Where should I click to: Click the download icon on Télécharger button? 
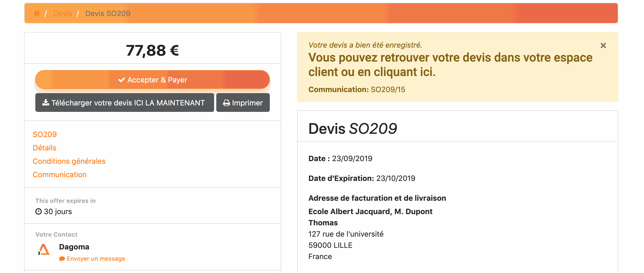coord(46,102)
